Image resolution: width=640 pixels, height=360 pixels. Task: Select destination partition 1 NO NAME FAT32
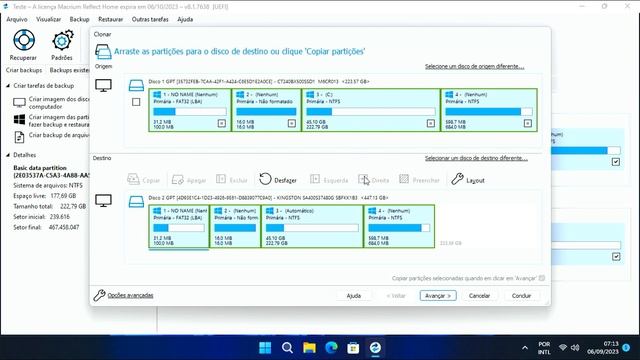(x=179, y=227)
